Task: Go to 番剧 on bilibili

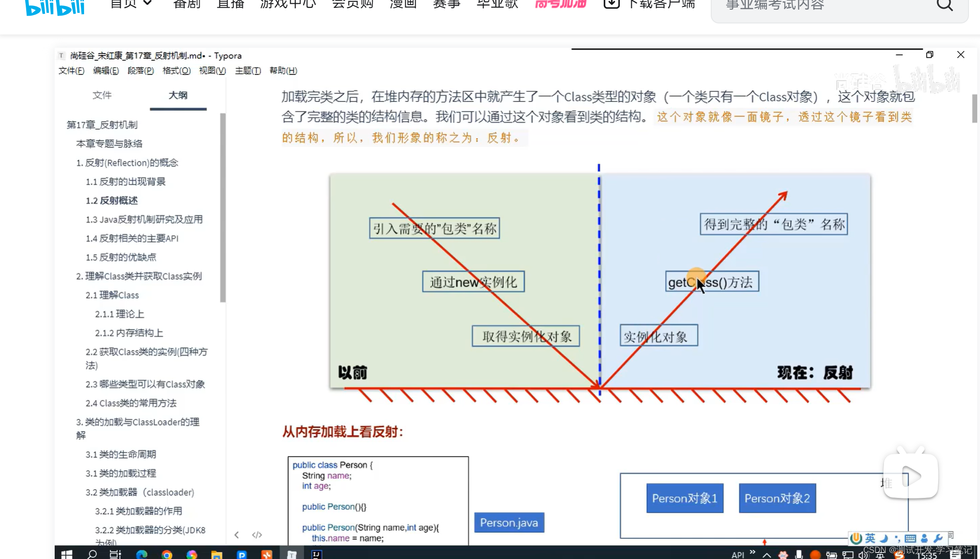Action: pos(187,4)
